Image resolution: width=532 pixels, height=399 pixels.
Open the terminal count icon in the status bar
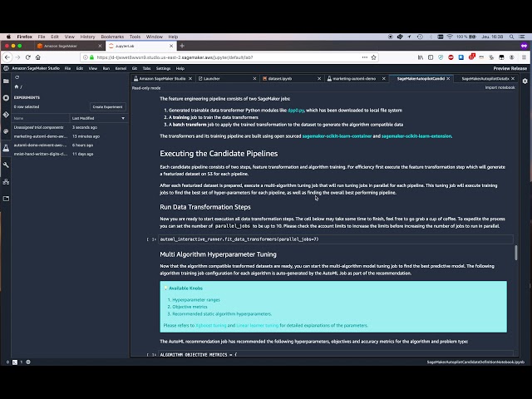coord(15,362)
